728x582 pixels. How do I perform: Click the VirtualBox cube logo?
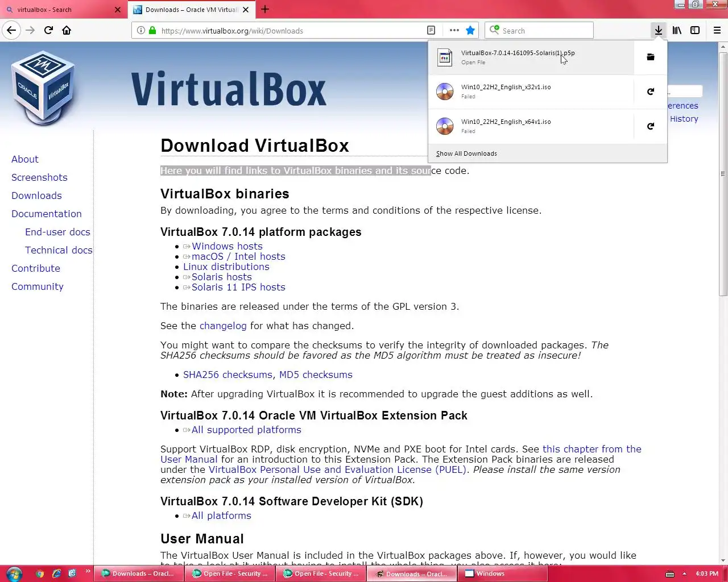(x=43, y=88)
